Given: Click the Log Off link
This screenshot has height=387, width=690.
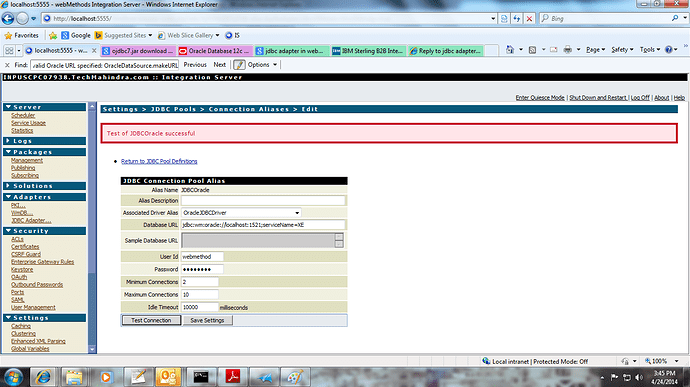Looking at the screenshot, I should pyautogui.click(x=640, y=98).
